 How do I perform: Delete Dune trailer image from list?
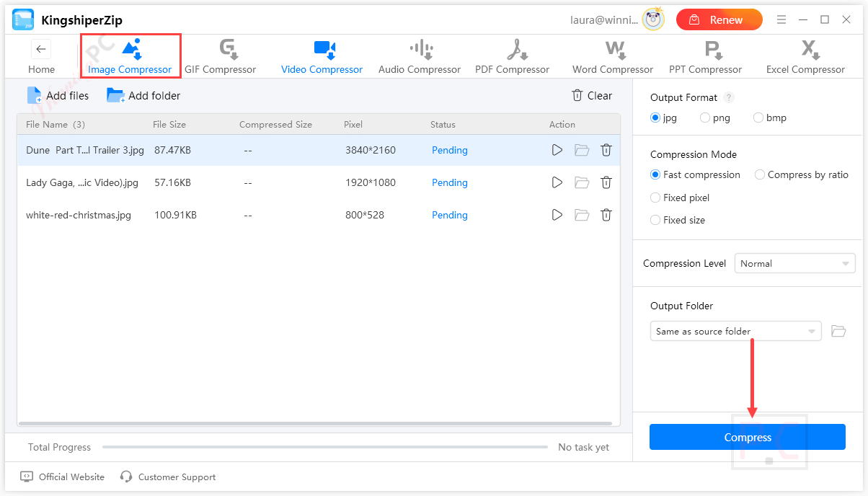click(x=606, y=150)
